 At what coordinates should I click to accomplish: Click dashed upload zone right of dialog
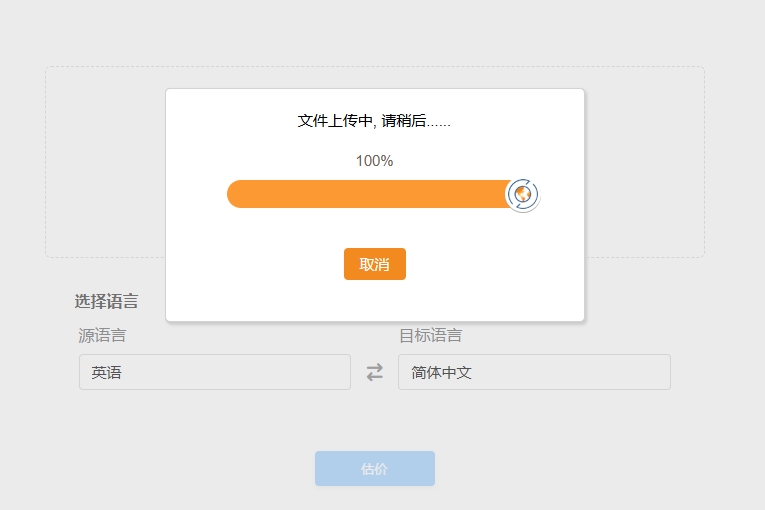644,162
